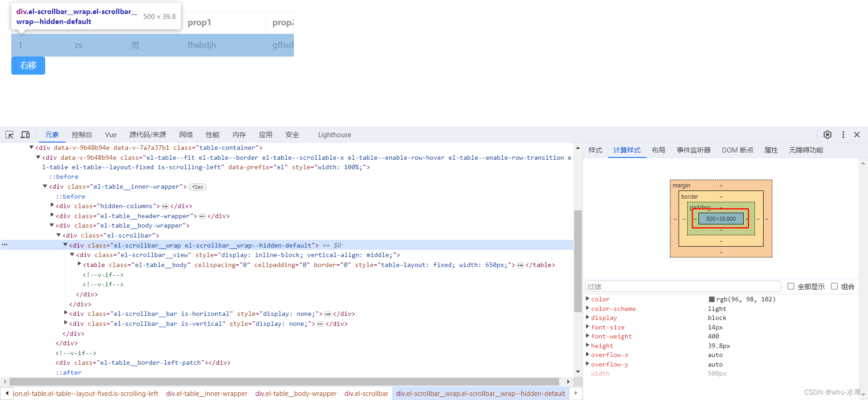The width and height of the screenshot is (868, 400).
Task: Collapse the el-scrollbar__view node
Action: (72, 255)
